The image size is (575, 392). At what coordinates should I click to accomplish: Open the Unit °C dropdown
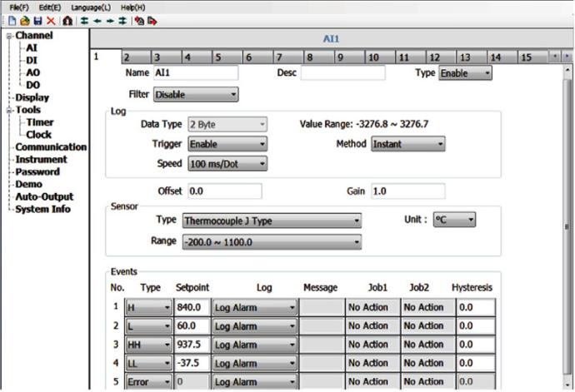pos(454,220)
